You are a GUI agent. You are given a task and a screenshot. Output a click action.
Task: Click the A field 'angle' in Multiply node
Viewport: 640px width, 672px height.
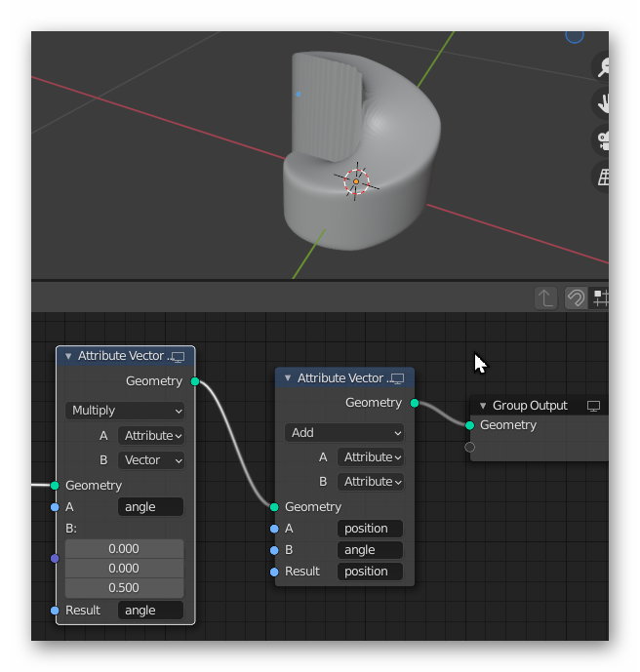[x=150, y=507]
